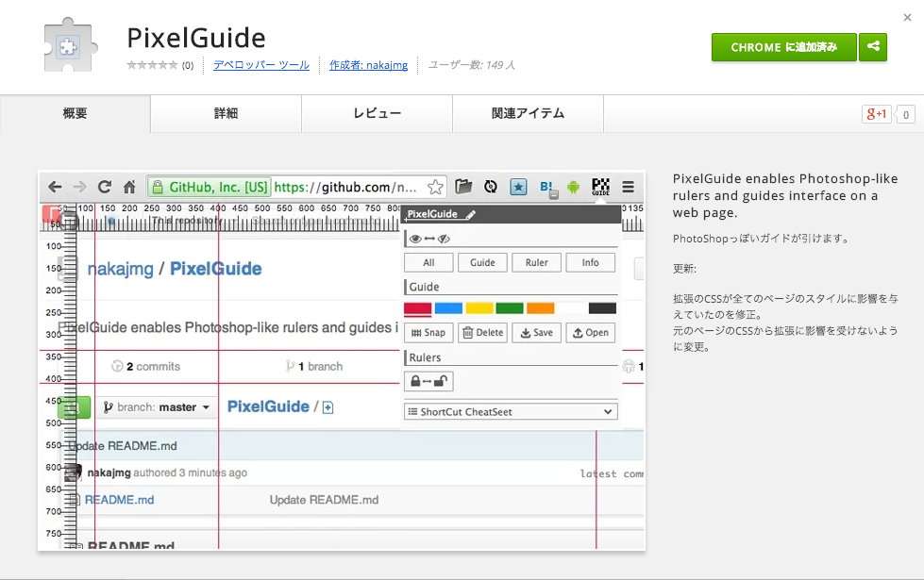The width and height of the screenshot is (924, 580).
Task: Click the green Android extension icon
Action: click(x=573, y=188)
